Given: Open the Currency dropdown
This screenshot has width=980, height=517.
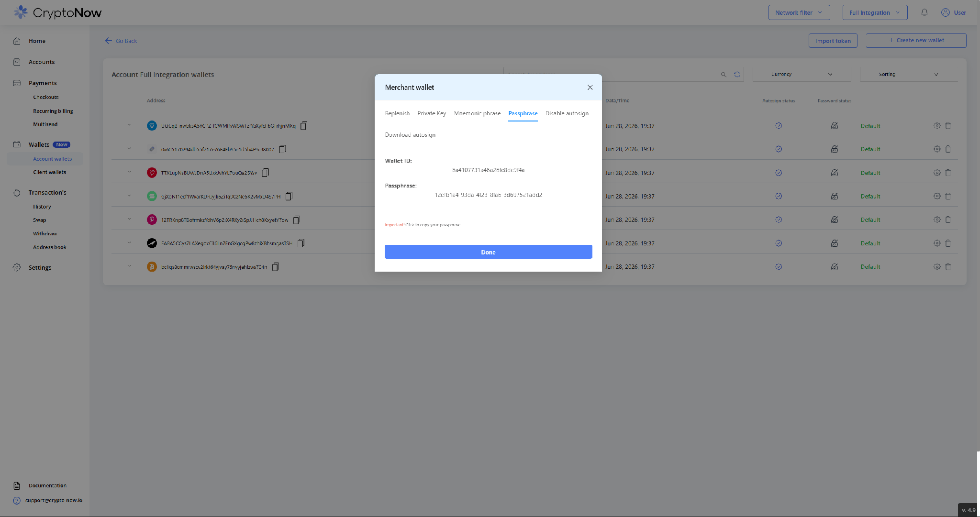Looking at the screenshot, I should [802, 75].
